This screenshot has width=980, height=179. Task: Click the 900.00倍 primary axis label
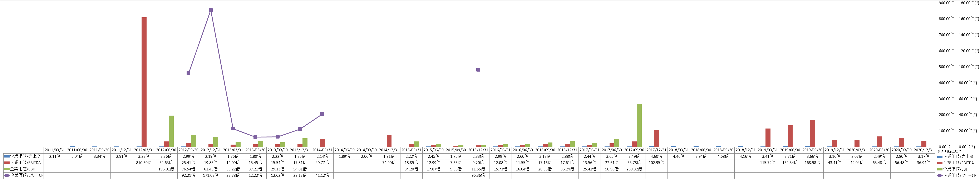point(946,3)
